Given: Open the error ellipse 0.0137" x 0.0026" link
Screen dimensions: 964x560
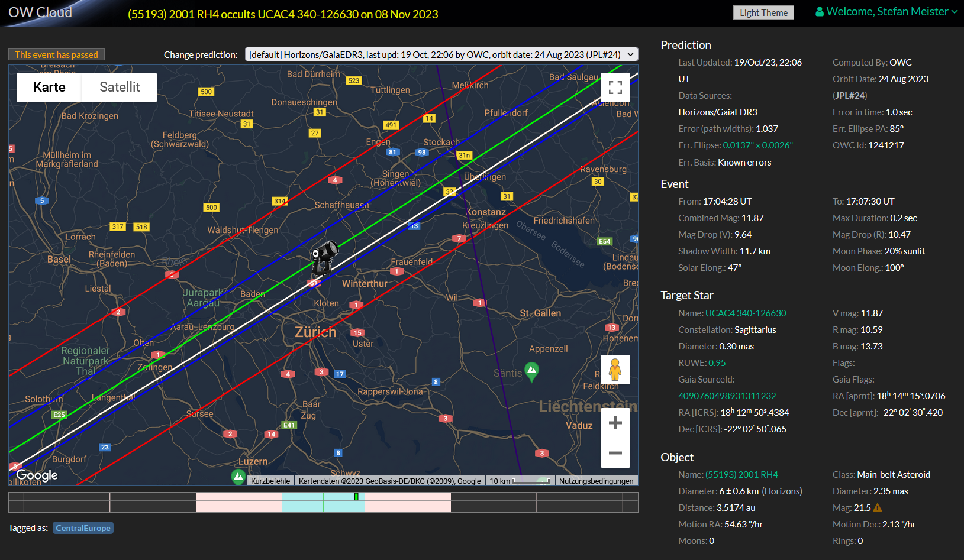Looking at the screenshot, I should [757, 145].
